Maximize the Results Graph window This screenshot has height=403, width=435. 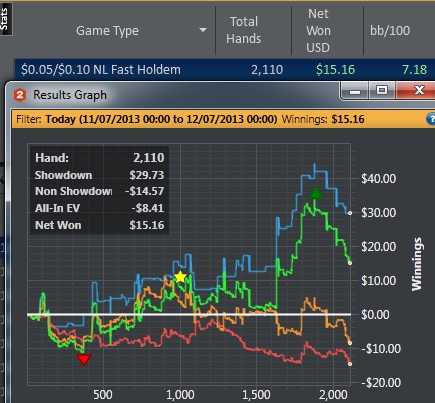[382, 90]
